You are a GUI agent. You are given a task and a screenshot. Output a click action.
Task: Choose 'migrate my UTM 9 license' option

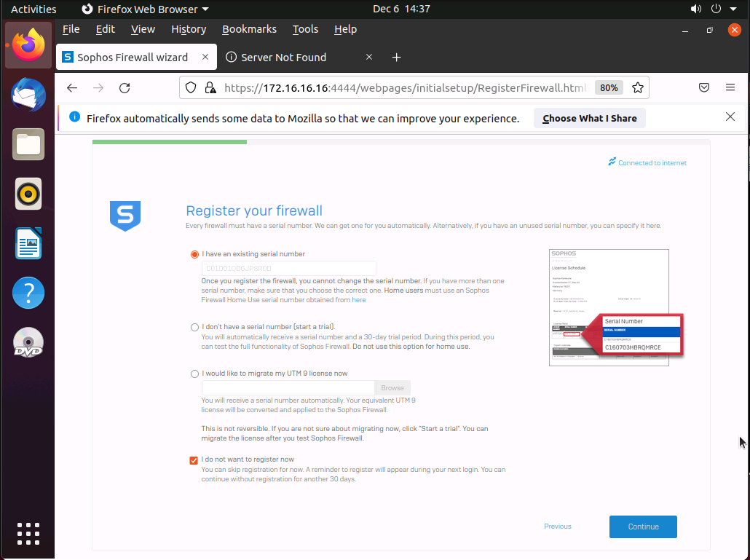(x=194, y=374)
